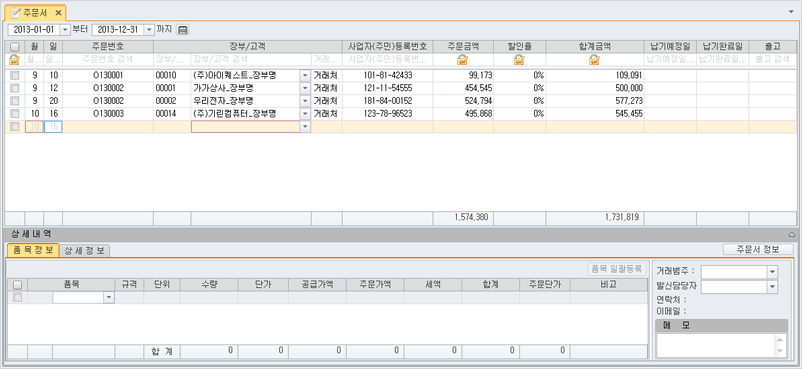Click the memo box scroll down arrow
Image resolution: width=802 pixels, height=369 pixels.
click(779, 351)
